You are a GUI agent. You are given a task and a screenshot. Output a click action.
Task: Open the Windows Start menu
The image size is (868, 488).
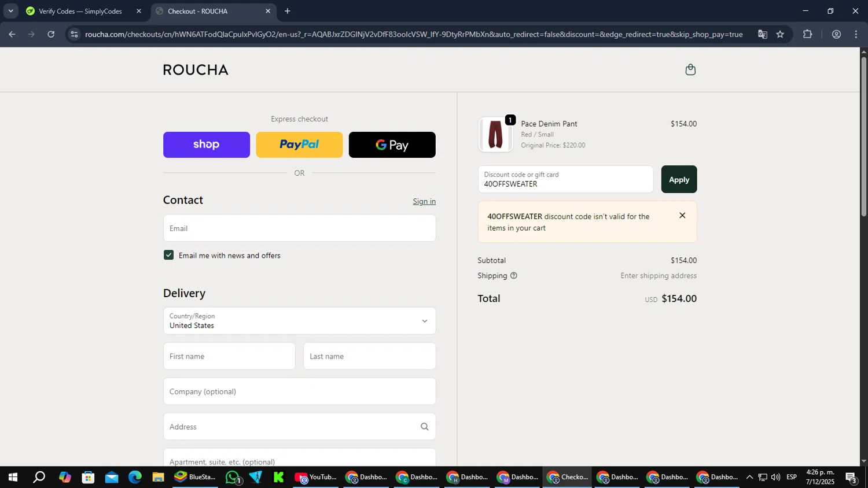pyautogui.click(x=13, y=477)
